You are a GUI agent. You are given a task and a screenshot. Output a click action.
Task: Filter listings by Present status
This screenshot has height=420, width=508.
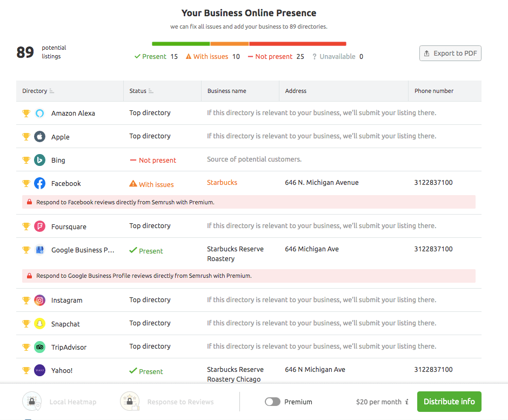pos(156,56)
